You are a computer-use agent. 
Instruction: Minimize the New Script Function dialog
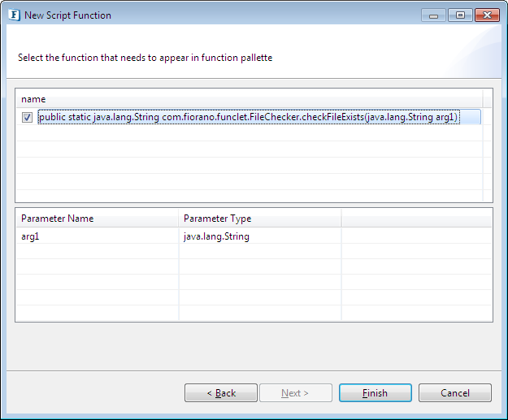tap(433, 15)
